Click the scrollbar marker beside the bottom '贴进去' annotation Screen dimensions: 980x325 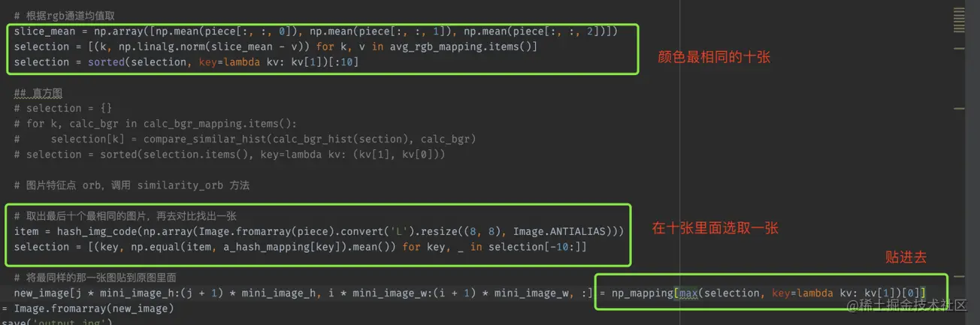point(959,276)
